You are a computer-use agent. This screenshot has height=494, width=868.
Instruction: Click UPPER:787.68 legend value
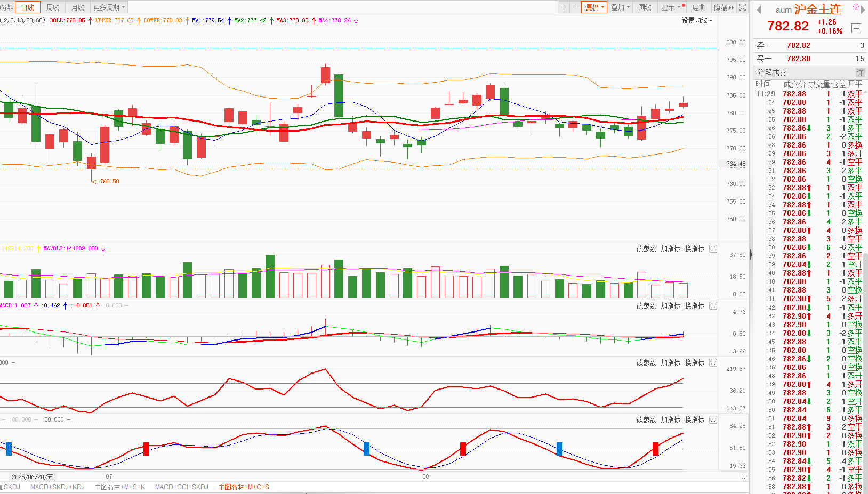coord(114,20)
